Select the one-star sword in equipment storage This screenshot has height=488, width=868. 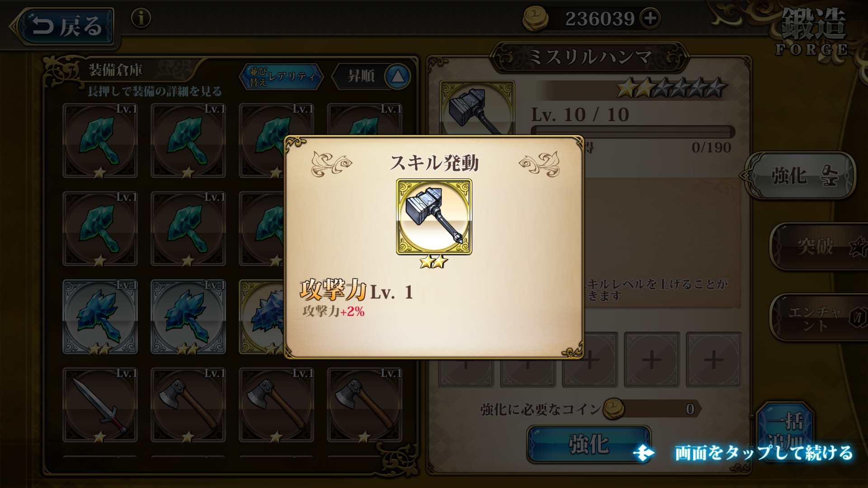click(x=100, y=405)
